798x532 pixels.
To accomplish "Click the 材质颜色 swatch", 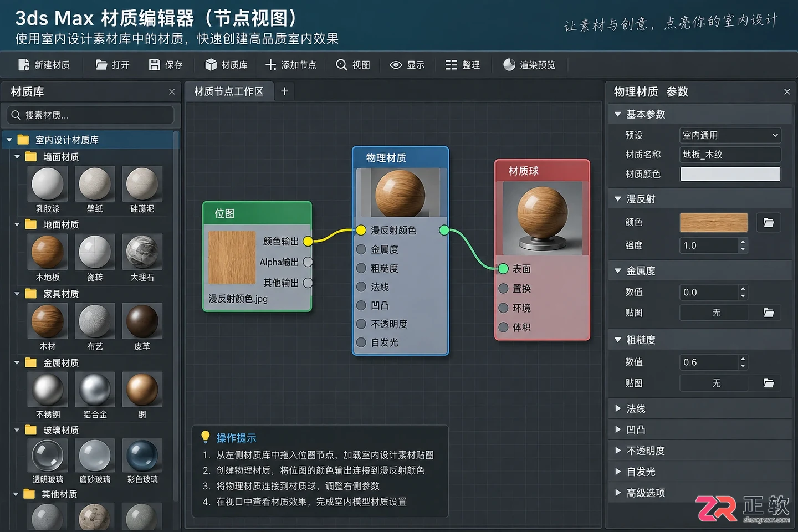I will [x=730, y=174].
